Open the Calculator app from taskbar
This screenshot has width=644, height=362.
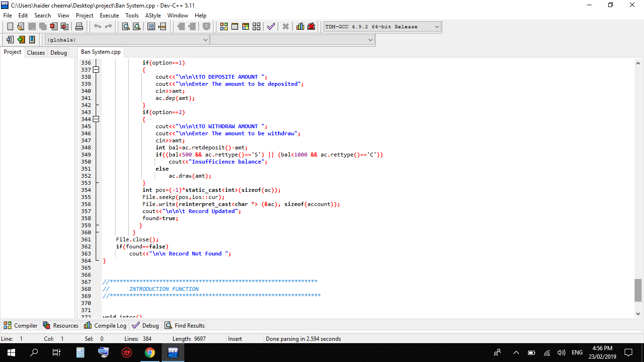pos(80,352)
